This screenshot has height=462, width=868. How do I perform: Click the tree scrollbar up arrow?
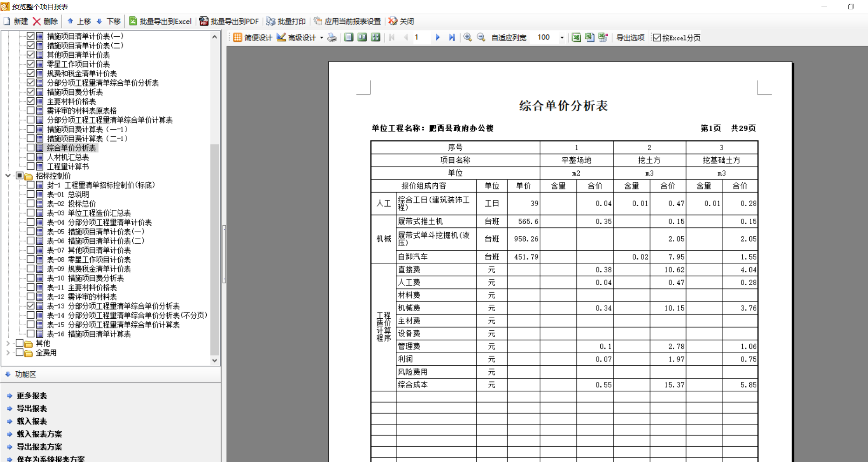(215, 36)
